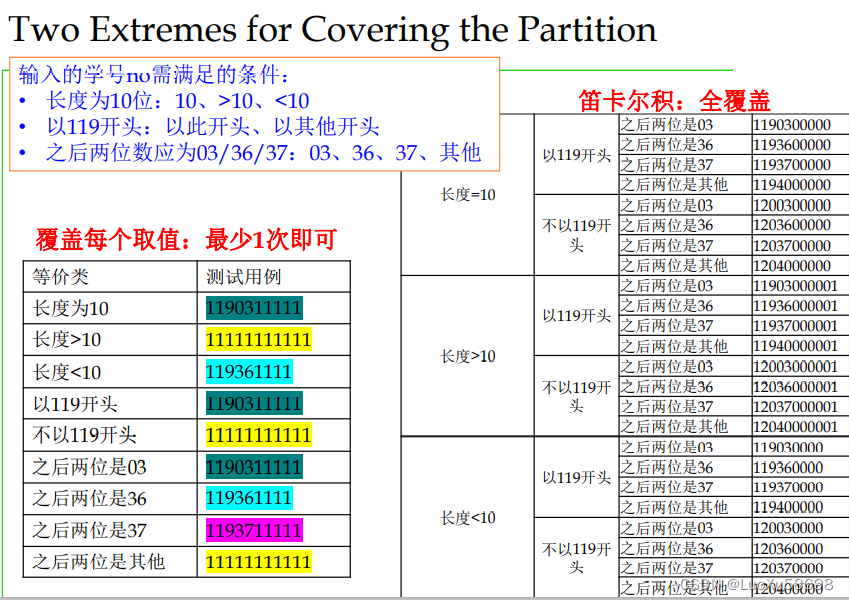The image size is (849, 600).
Task: Click the value 11940000001
Action: [795, 345]
